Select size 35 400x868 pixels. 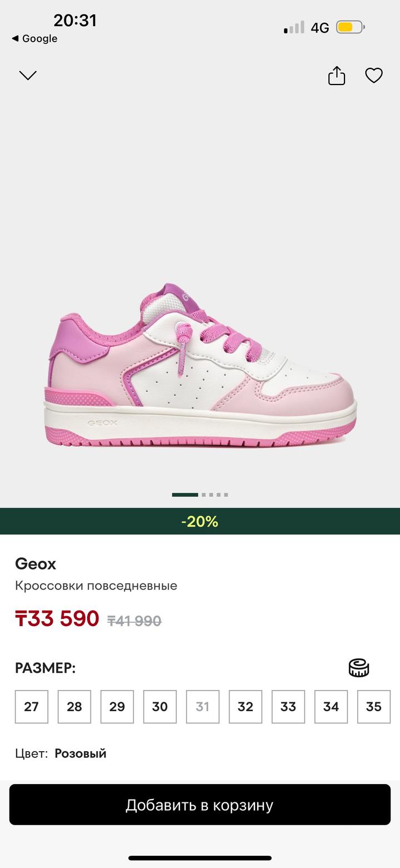pyautogui.click(x=374, y=707)
